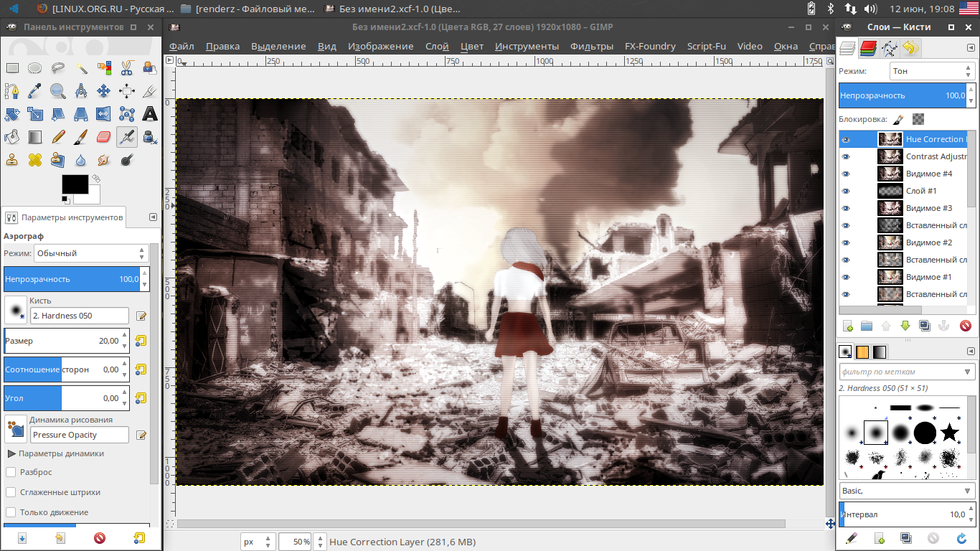980x551 pixels.
Task: Open the Файл menu
Action: [182, 46]
